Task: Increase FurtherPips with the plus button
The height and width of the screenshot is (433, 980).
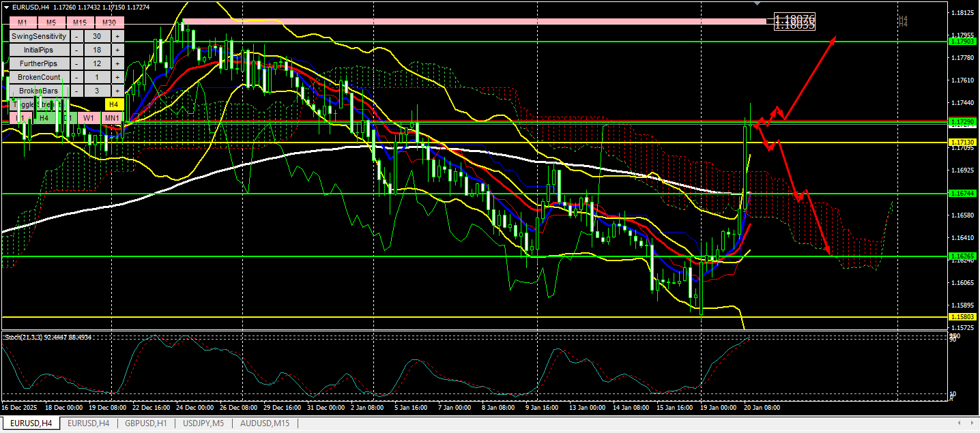Action: pos(117,63)
